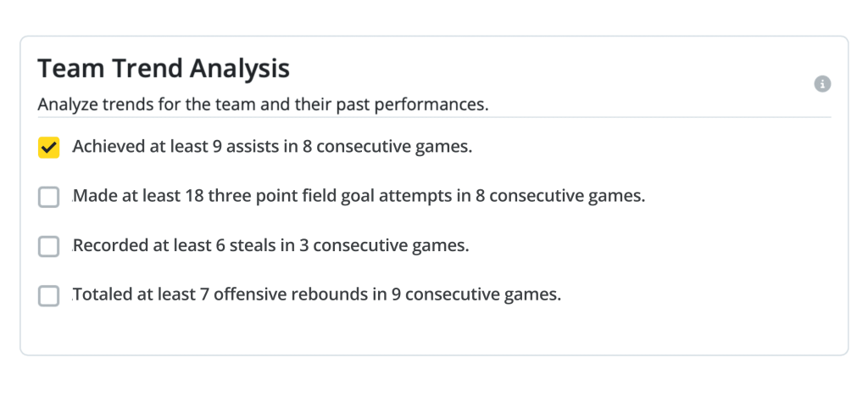868x398 pixels.
Task: Click the yellow checkmark in the assists box
Action: pyautogui.click(x=48, y=148)
